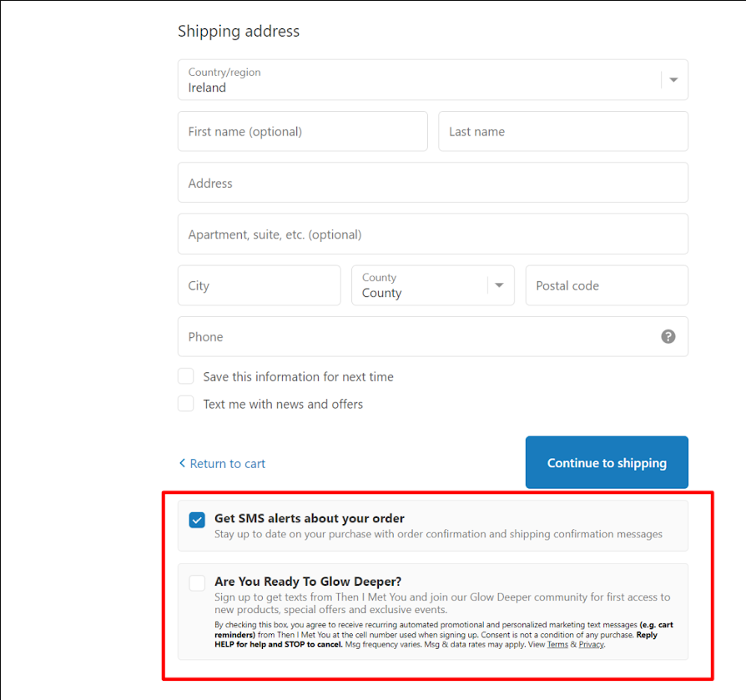Screen dimensions: 746x700
Task: Click the Country/region dropdown arrow
Action: pos(673,80)
